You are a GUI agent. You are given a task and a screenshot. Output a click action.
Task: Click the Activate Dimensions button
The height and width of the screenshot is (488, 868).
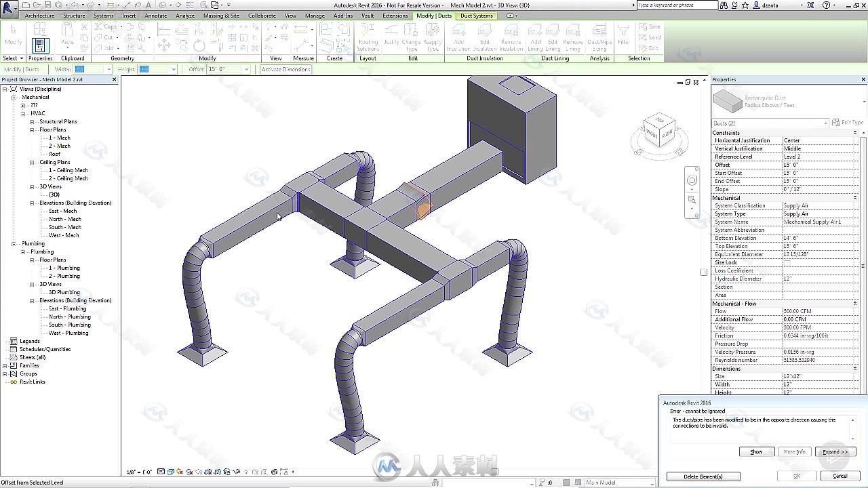point(286,69)
